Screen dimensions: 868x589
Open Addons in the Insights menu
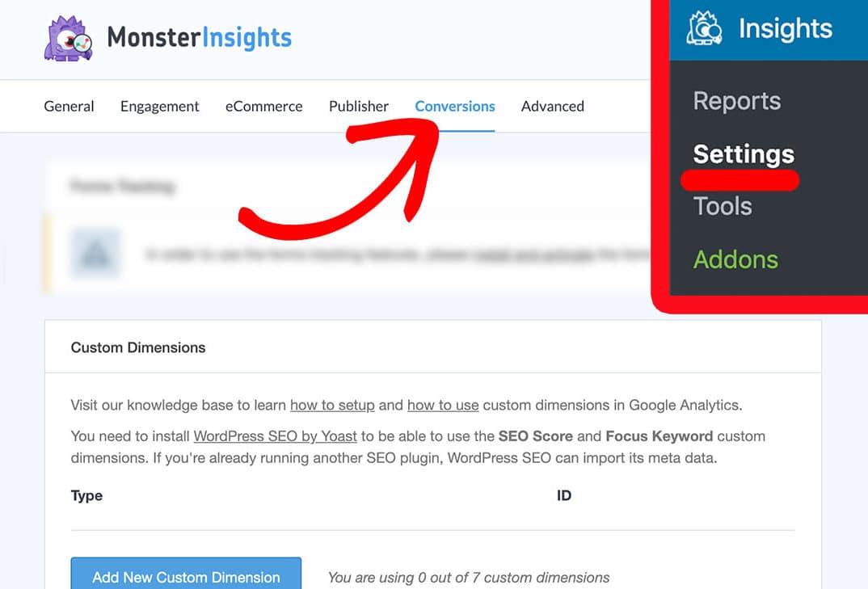point(735,259)
